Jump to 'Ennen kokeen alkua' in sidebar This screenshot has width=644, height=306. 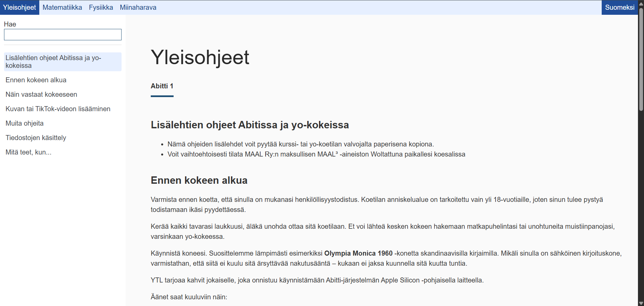click(36, 80)
